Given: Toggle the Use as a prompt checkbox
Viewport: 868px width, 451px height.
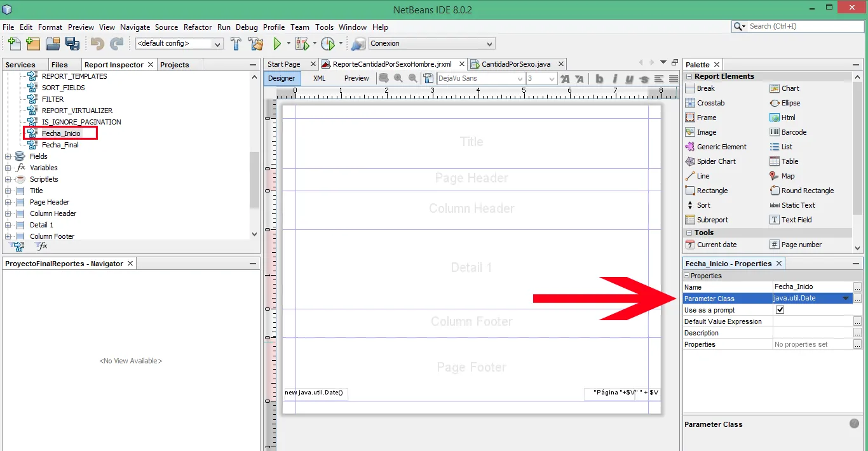Looking at the screenshot, I should (x=780, y=310).
